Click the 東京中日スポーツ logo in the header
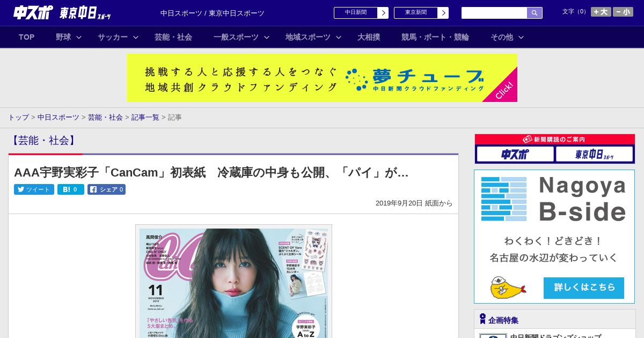This screenshot has width=644, height=338. (85, 13)
